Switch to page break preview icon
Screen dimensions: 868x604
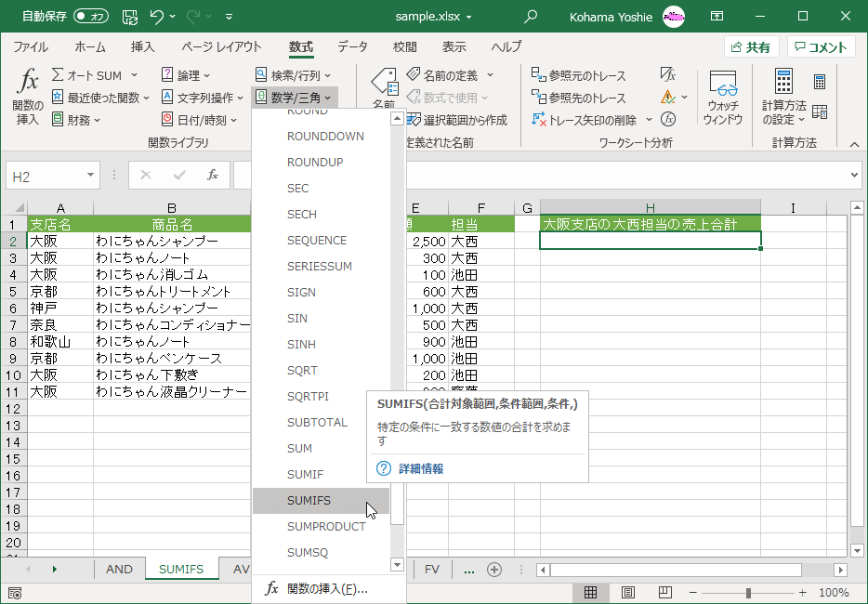[665, 593]
